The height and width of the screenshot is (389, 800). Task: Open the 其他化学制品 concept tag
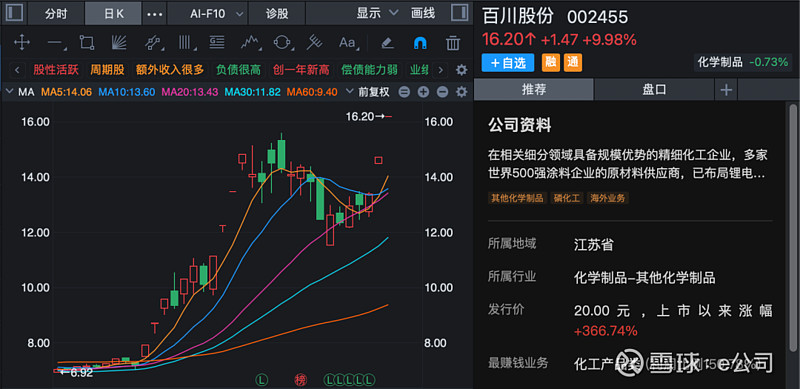(x=517, y=198)
